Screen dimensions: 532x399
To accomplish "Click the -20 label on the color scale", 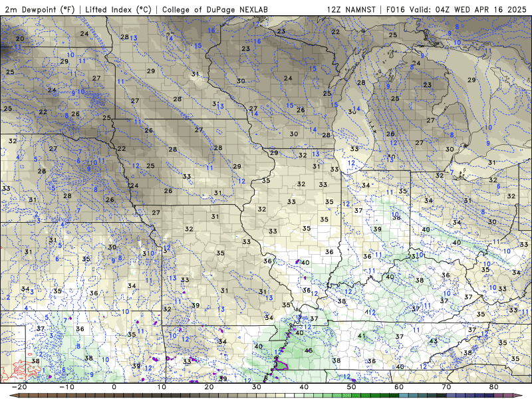I will (x=19, y=387).
